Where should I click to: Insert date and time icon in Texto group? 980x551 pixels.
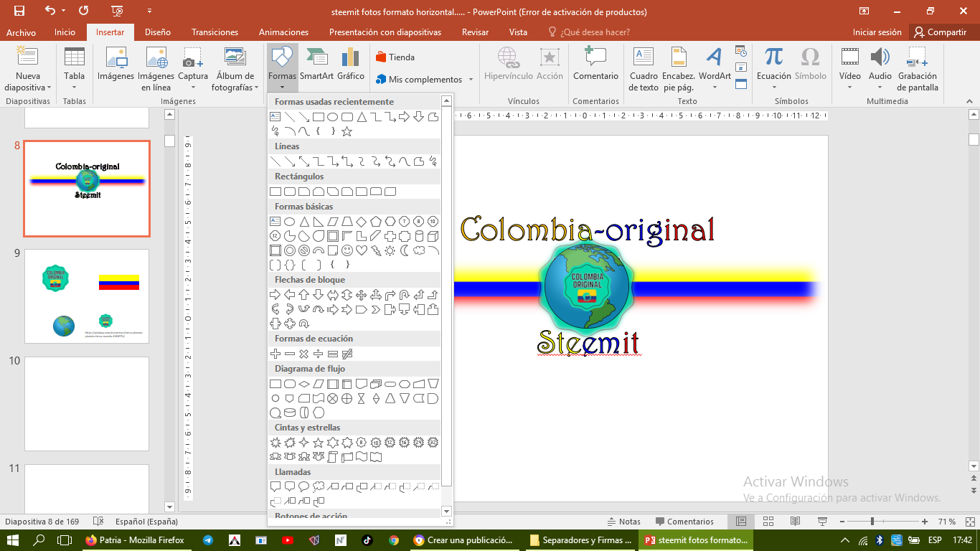point(741,50)
